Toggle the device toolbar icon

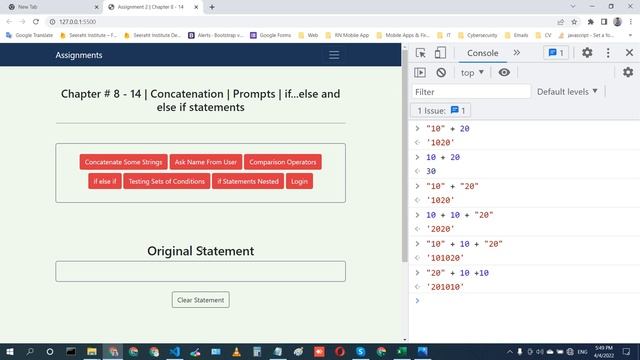(440, 53)
